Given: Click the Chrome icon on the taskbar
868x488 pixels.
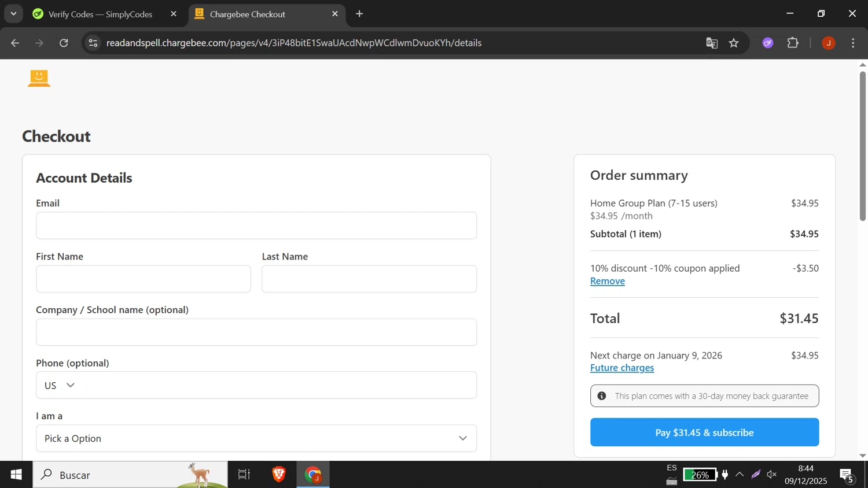Looking at the screenshot, I should click(x=313, y=475).
